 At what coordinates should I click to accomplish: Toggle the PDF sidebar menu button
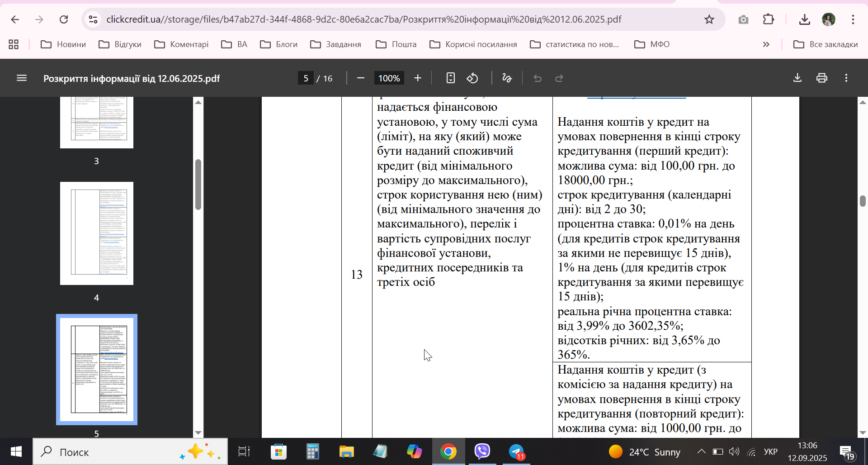[22, 78]
